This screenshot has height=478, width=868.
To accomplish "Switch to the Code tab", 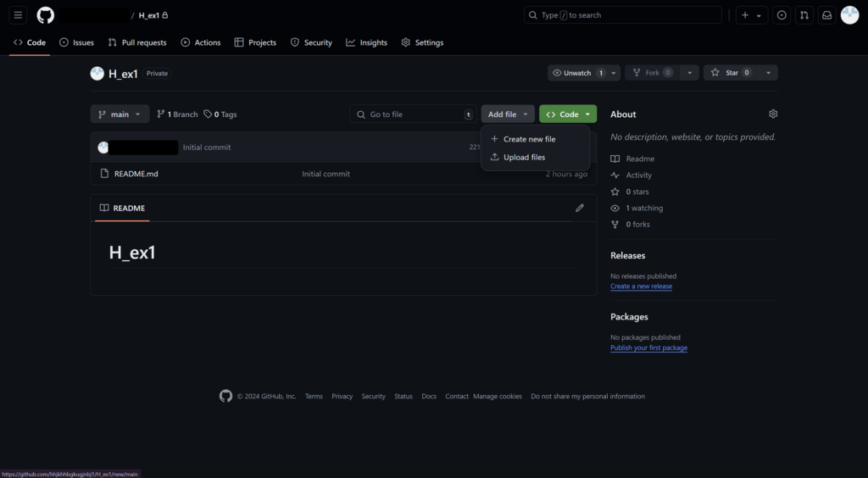I will [x=30, y=42].
